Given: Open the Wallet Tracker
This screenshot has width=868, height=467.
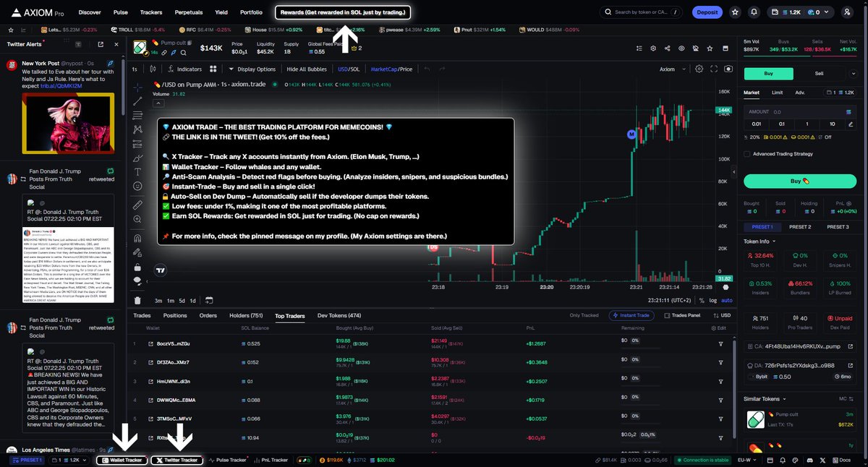Looking at the screenshot, I should [x=122, y=460].
